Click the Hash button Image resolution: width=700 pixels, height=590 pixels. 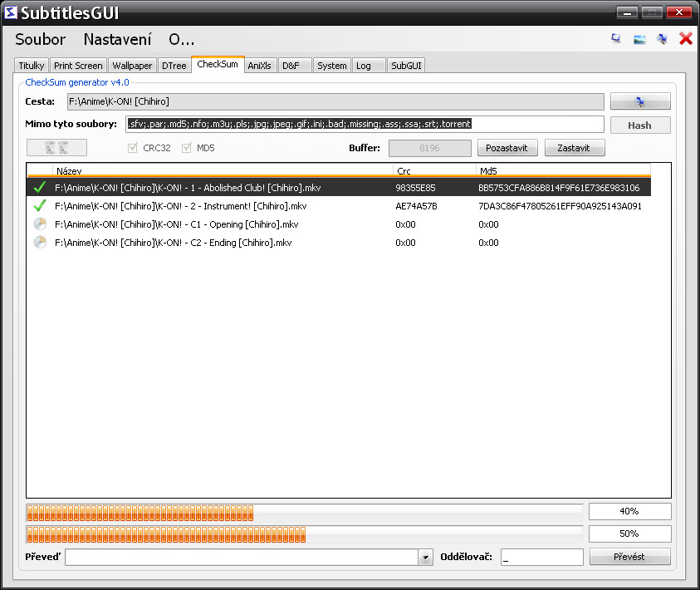tap(640, 125)
